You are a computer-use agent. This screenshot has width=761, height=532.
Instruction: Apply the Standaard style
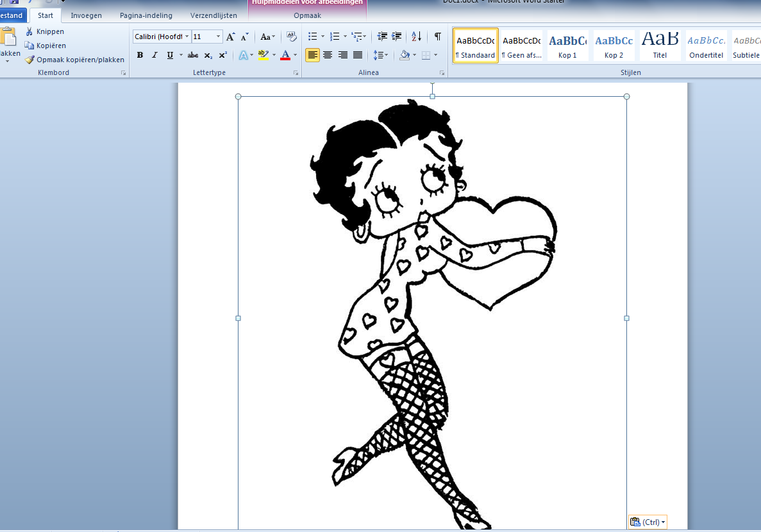coord(476,46)
